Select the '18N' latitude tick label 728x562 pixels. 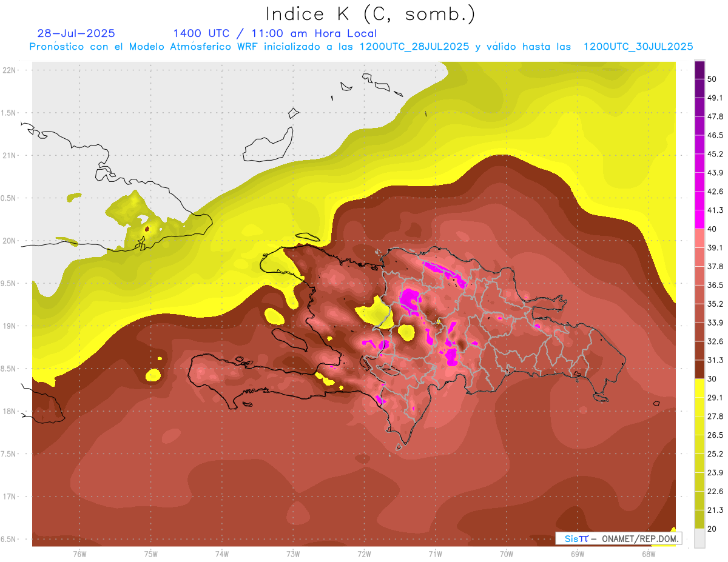[x=10, y=411]
